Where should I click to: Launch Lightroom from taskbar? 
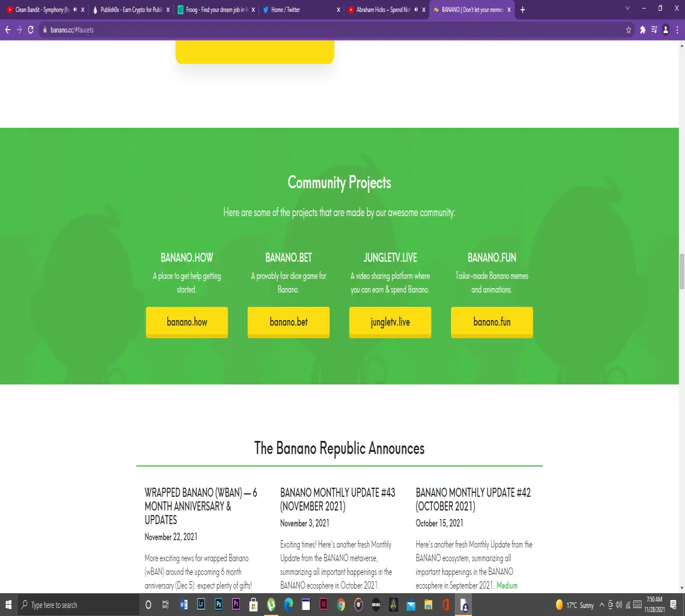pos(201,605)
